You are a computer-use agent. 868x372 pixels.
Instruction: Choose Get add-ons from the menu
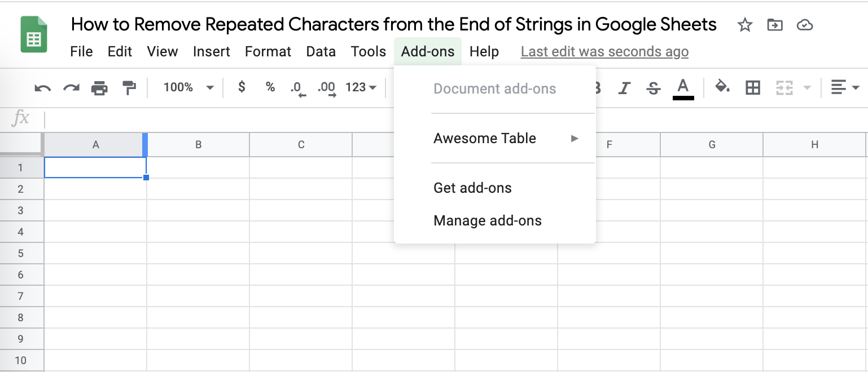pyautogui.click(x=472, y=188)
